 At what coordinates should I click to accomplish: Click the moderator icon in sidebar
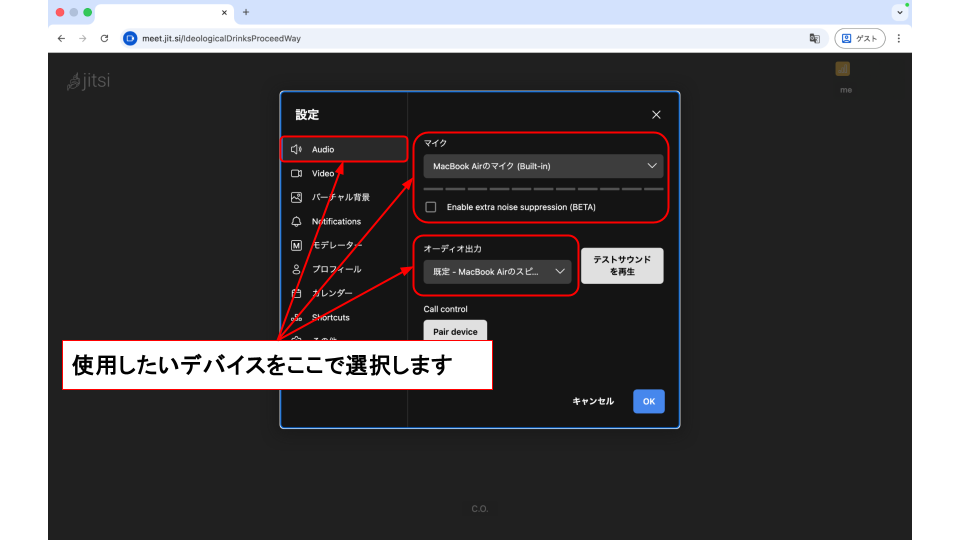pyautogui.click(x=296, y=245)
